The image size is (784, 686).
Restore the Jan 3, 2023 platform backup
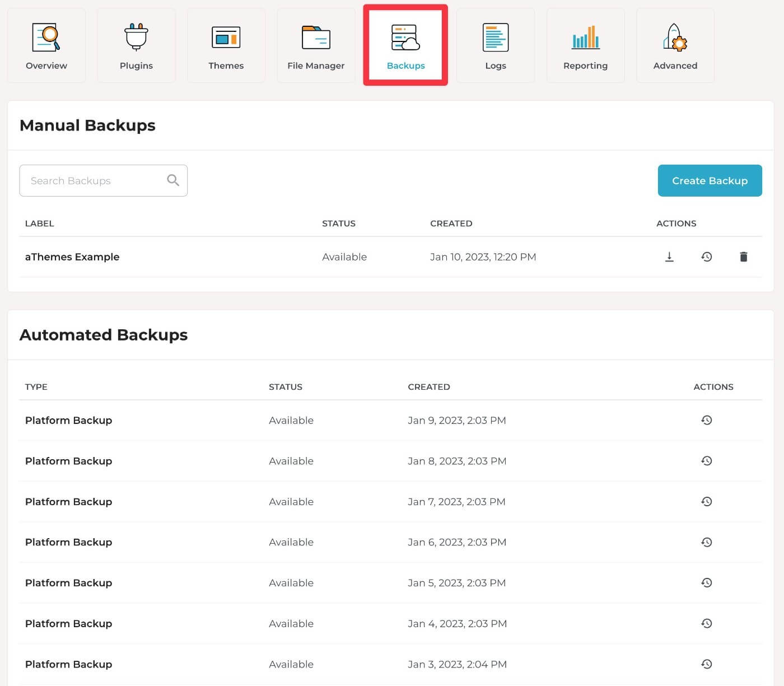click(707, 664)
